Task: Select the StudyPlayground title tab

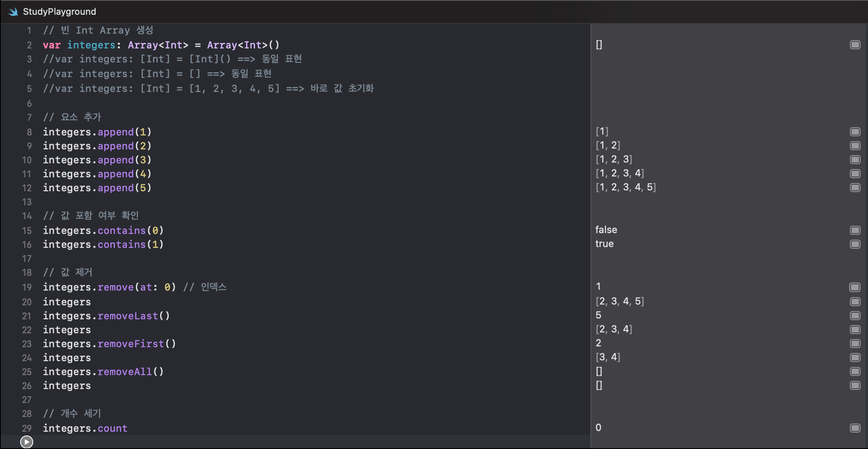Action: pos(59,11)
